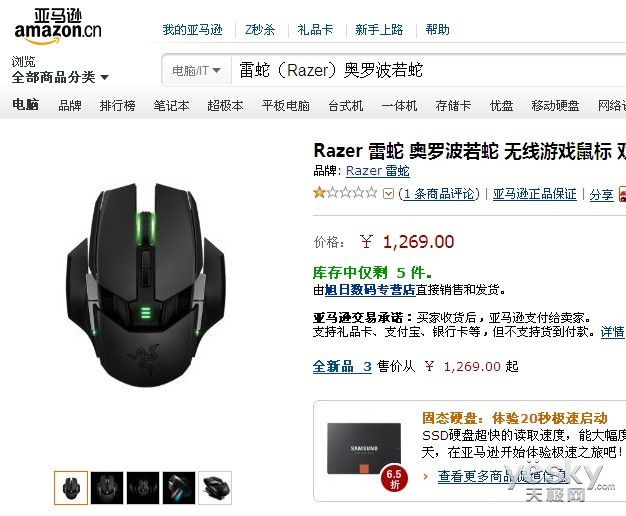The width and height of the screenshot is (626, 516).
Task: Go to the 平板电脑 category tab
Action: tap(285, 106)
